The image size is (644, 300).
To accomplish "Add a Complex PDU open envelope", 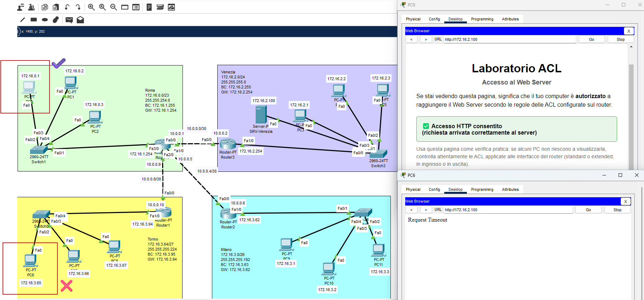I will point(80,20).
